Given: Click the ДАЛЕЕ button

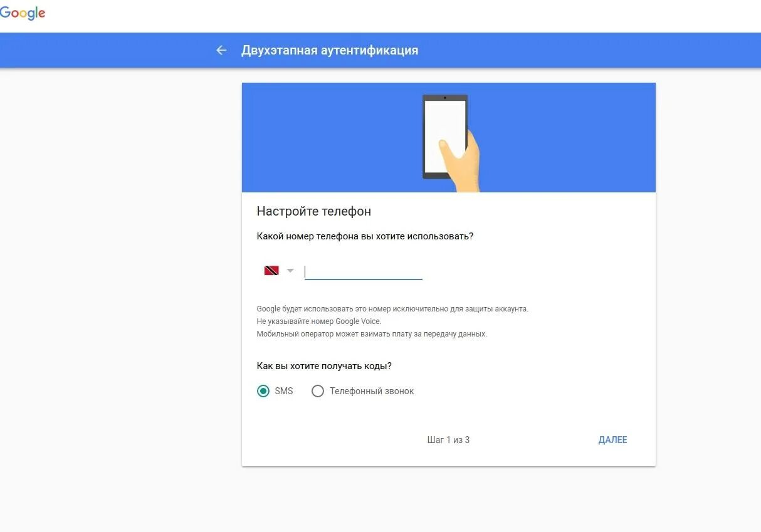Looking at the screenshot, I should click(x=612, y=440).
